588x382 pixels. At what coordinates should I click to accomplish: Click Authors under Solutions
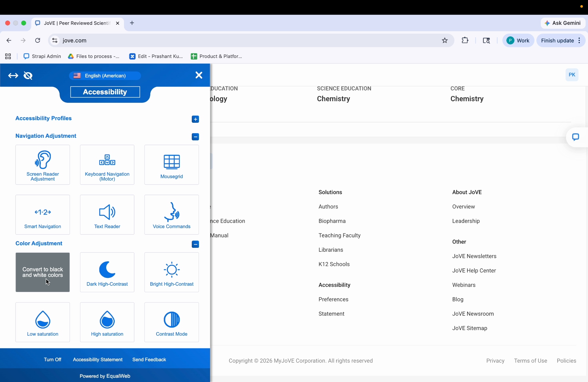(328, 207)
